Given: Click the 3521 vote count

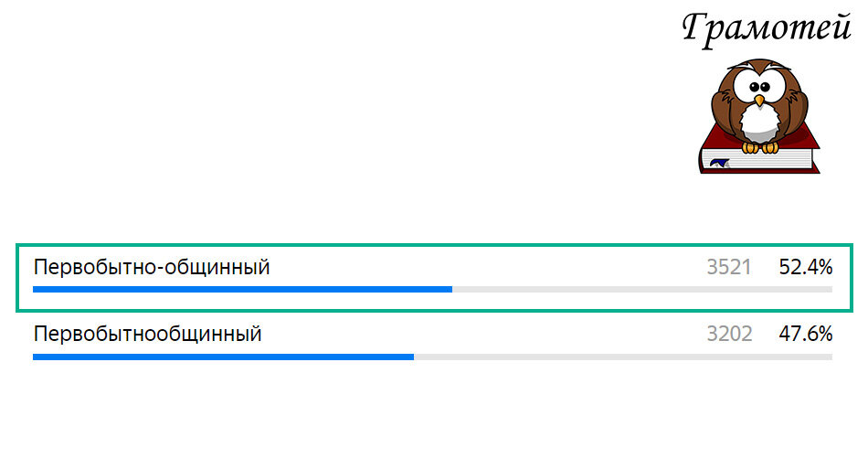Looking at the screenshot, I should [x=728, y=268].
